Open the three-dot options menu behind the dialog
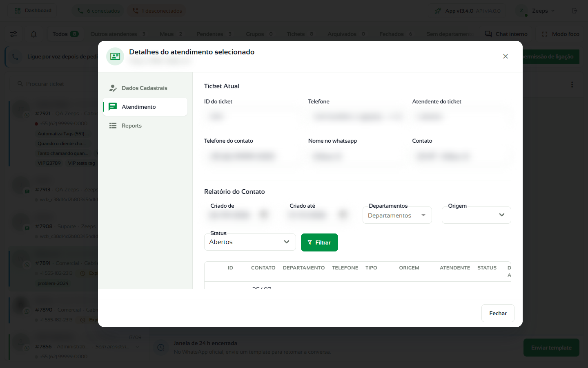Image resolution: width=588 pixels, height=368 pixels. click(x=572, y=84)
